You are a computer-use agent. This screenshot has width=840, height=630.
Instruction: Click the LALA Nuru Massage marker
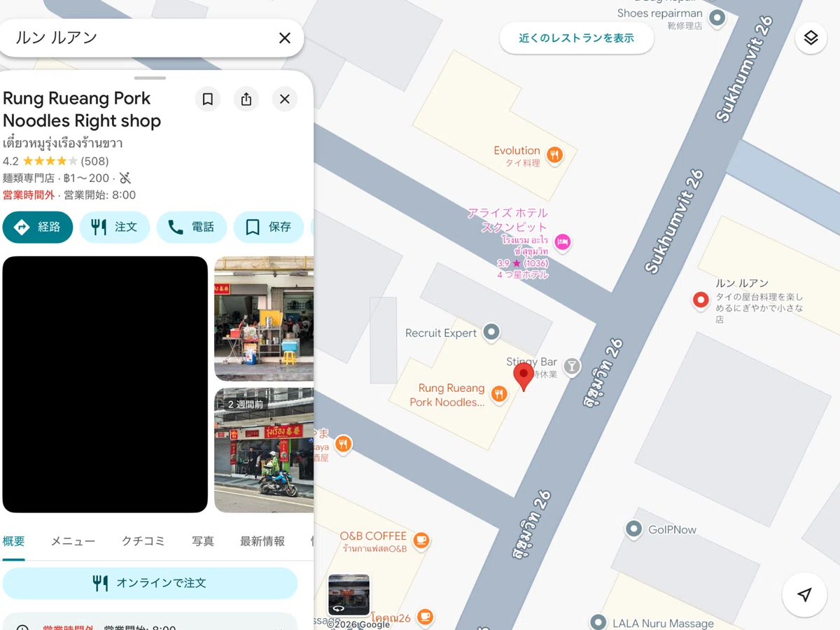coord(598,622)
